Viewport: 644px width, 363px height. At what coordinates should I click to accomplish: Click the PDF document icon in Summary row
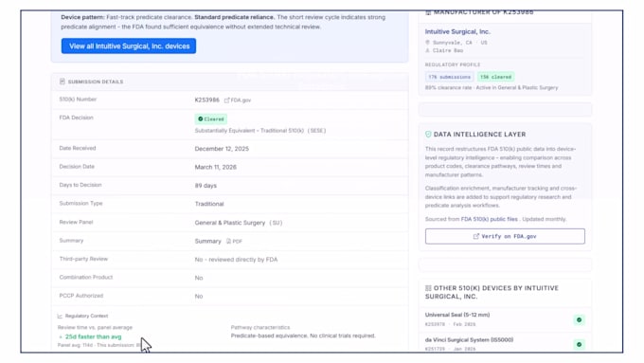[x=229, y=242]
